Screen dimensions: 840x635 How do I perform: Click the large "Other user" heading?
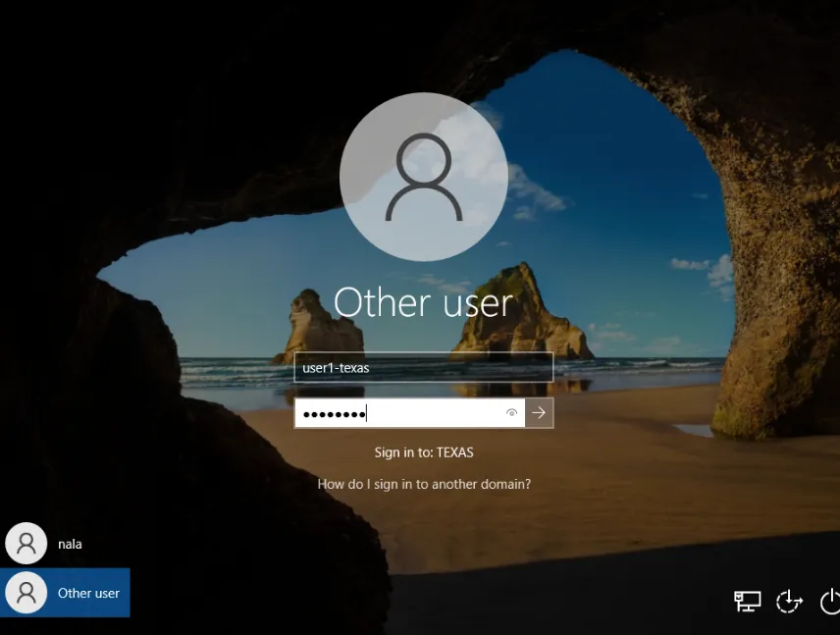tap(424, 303)
